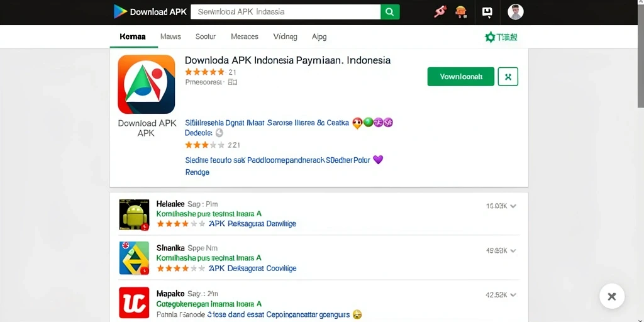The image size is (644, 322).
Task: Click the outlined green X button
Action: coord(508,77)
